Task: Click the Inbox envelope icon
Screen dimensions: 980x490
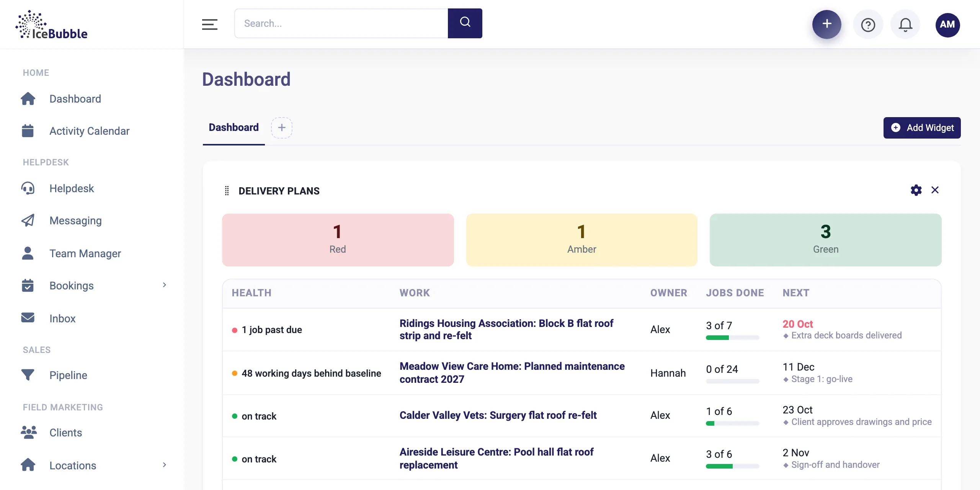Action: pos(28,318)
